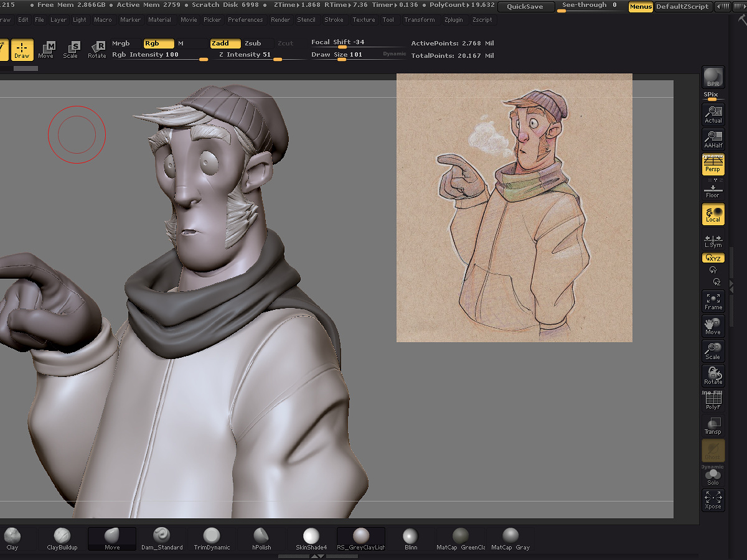
Task: Open the Preferences menu
Action: pos(245,20)
